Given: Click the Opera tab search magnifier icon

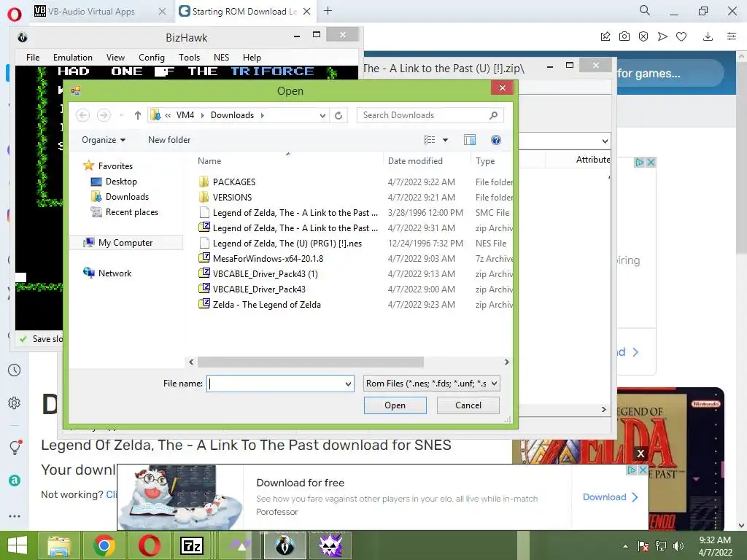Looking at the screenshot, I should click(645, 10).
